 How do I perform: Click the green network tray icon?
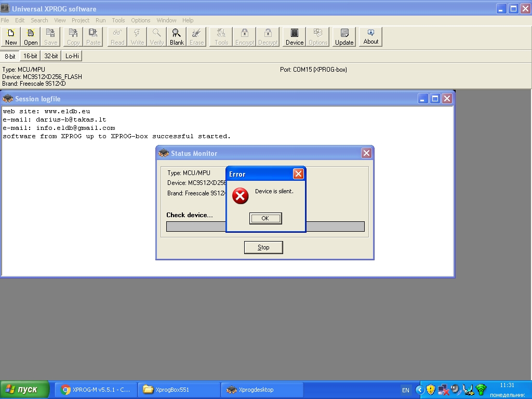point(481,390)
